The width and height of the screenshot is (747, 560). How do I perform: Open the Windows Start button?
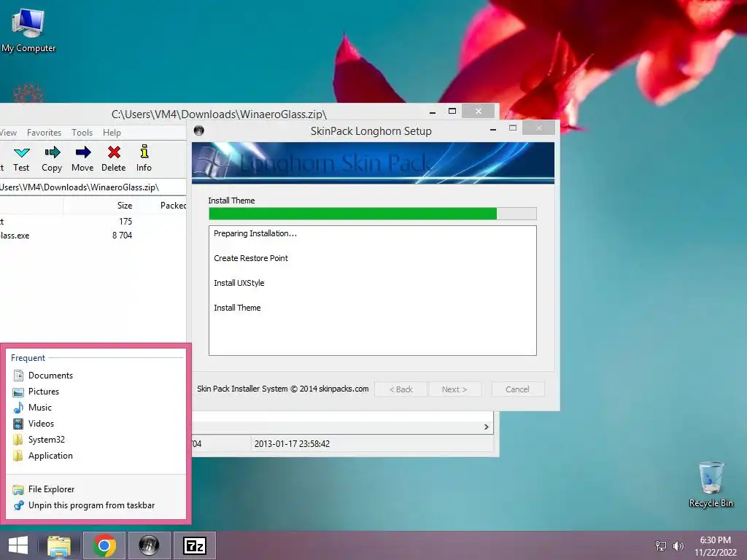[x=18, y=545]
